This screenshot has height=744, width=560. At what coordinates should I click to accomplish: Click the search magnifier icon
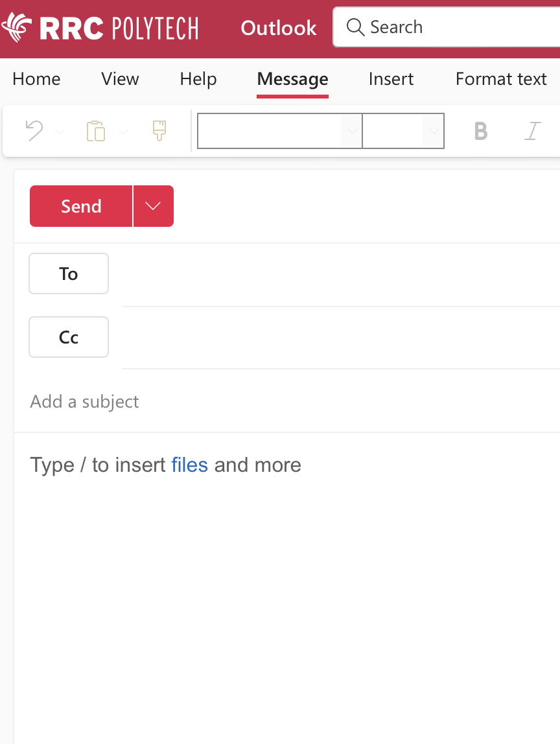pos(355,27)
